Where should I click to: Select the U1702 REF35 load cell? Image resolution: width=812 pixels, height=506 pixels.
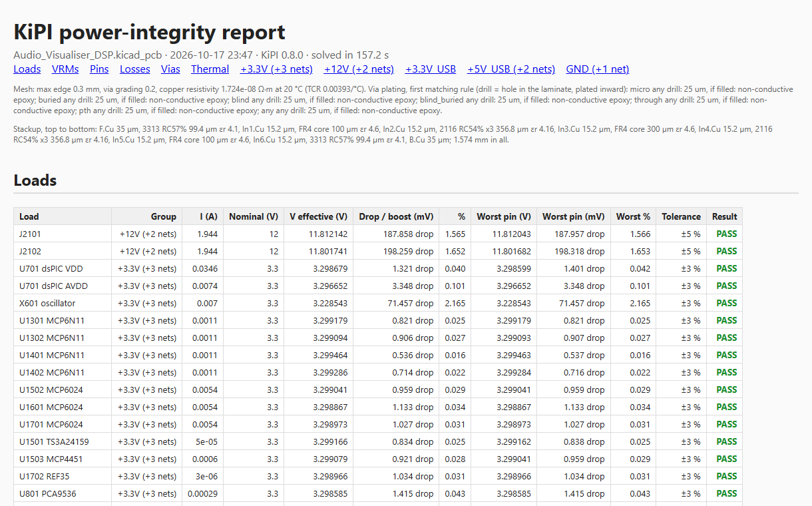(x=63, y=476)
